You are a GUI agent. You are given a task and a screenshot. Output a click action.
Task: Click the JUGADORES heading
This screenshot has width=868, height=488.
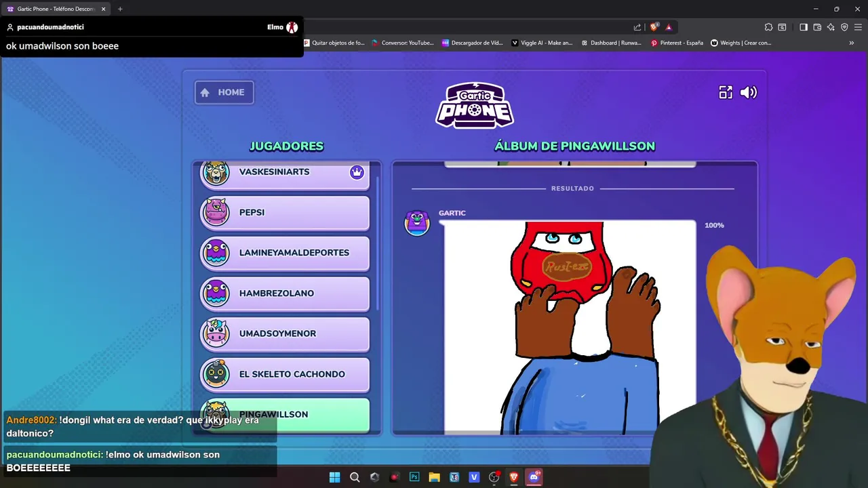coord(286,146)
